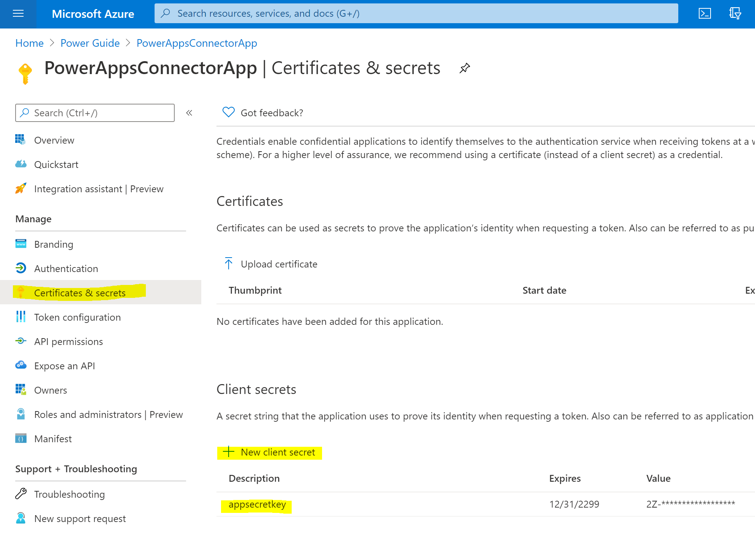Open the Manifest editor

click(53, 439)
